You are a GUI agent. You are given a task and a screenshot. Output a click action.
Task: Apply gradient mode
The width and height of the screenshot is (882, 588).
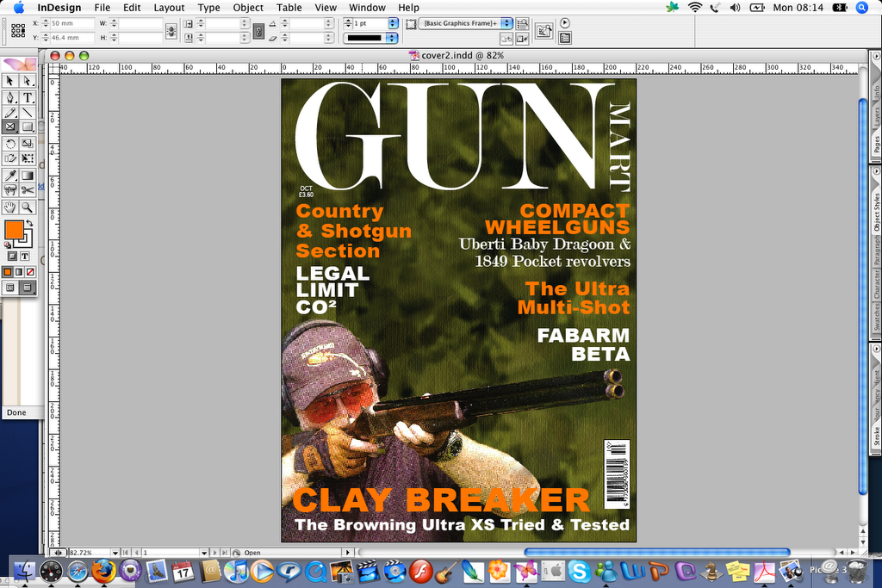(x=19, y=272)
